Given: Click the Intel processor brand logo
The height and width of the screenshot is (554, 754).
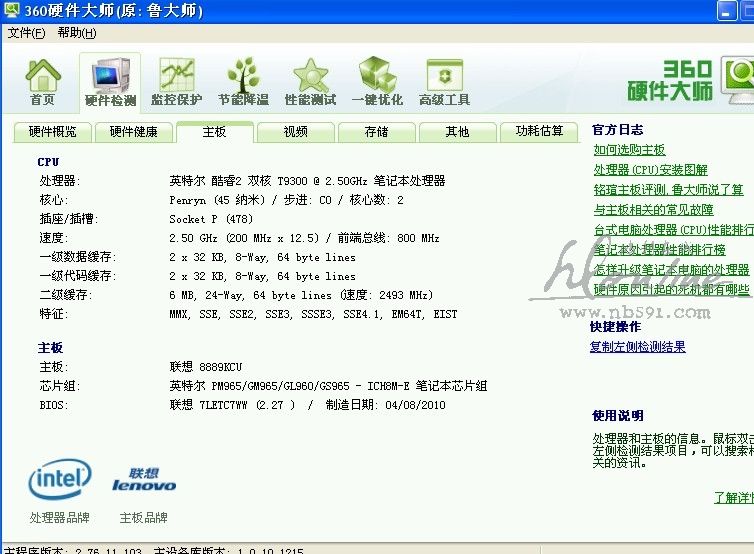Looking at the screenshot, I should click(60, 479).
